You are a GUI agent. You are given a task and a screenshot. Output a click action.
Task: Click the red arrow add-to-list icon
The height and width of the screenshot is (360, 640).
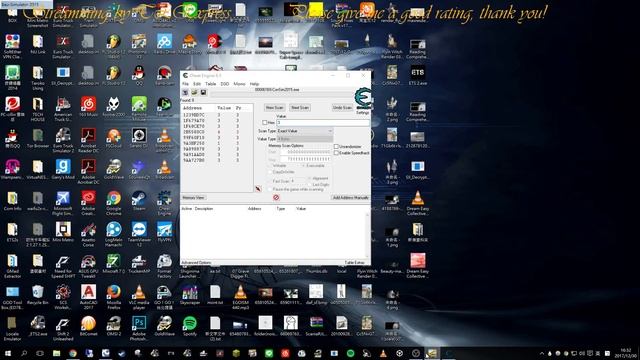click(x=258, y=189)
